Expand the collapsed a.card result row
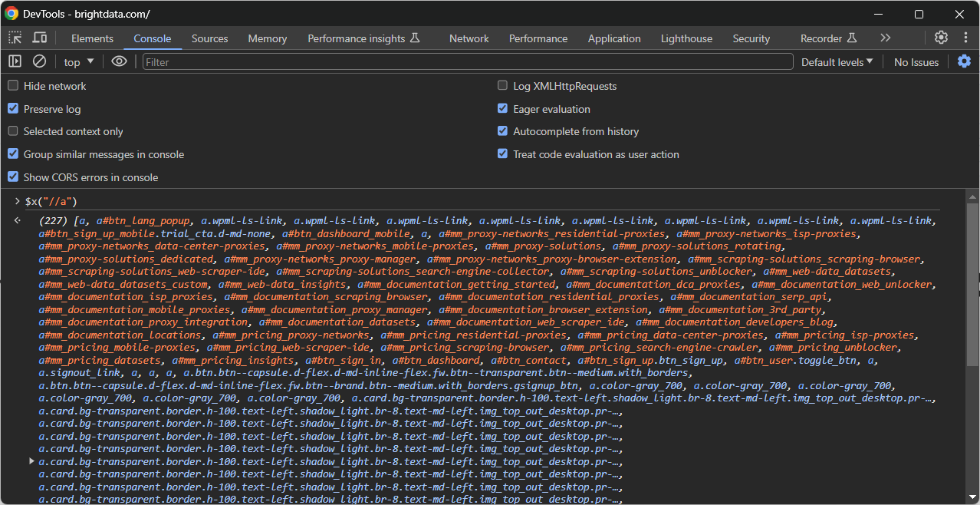Screen dimensions: 980x505 31,460
